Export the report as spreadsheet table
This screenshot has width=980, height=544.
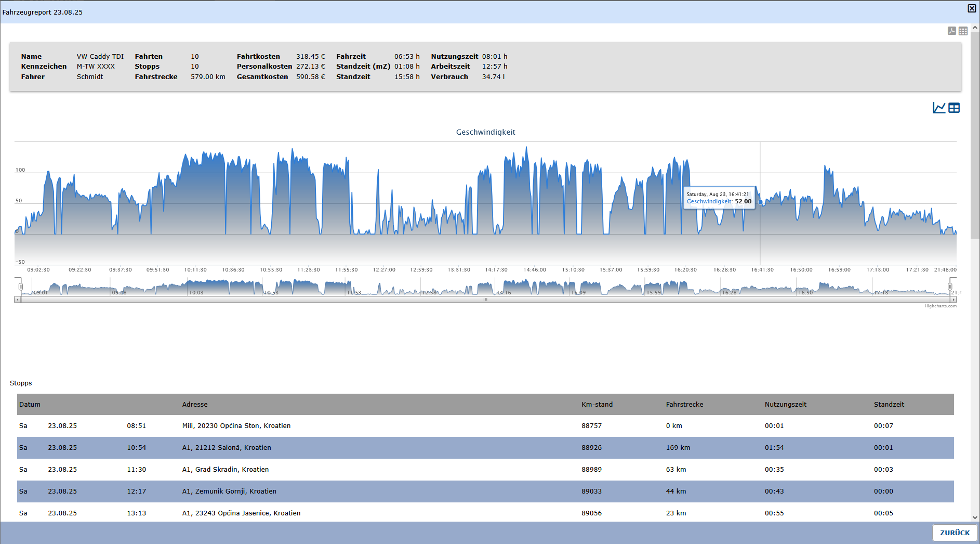[963, 31]
